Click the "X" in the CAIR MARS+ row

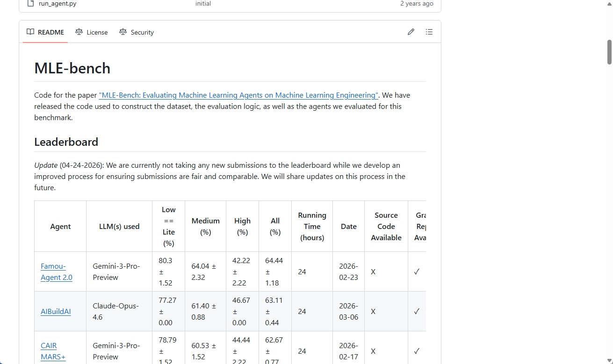click(x=373, y=351)
